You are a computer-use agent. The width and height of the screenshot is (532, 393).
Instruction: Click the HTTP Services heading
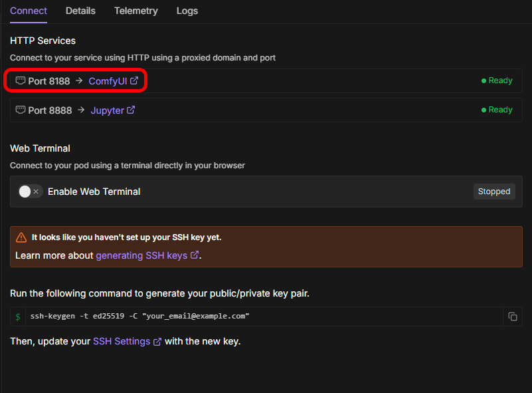pos(43,41)
